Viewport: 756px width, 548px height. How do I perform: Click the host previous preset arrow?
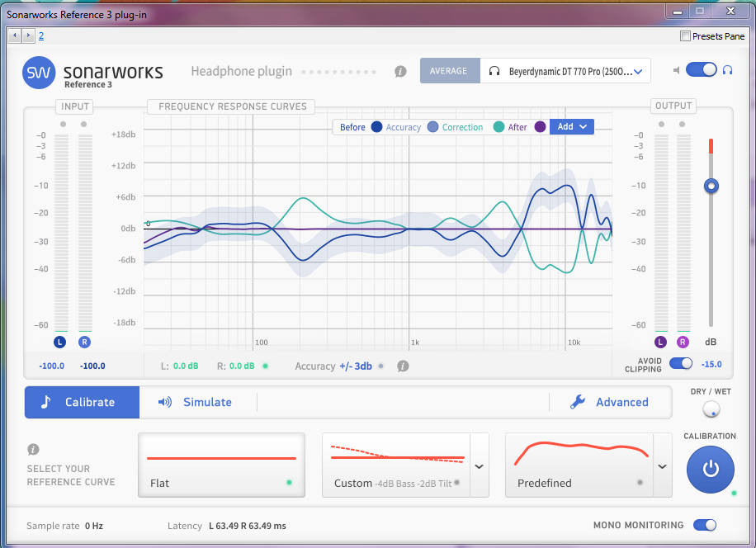pos(15,35)
